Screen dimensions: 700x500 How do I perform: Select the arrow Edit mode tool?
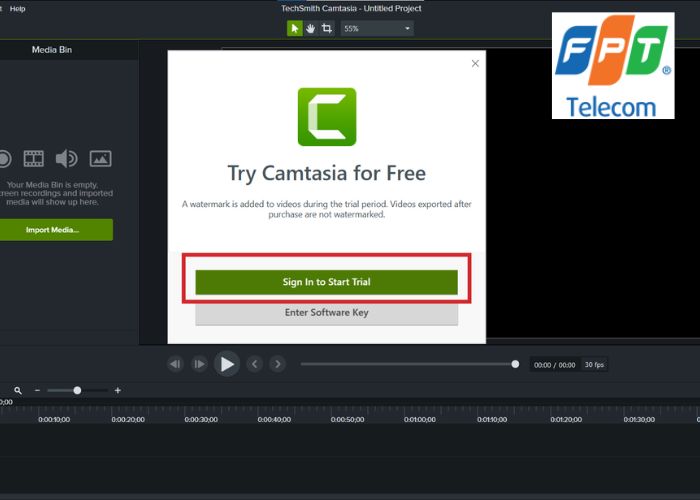295,28
